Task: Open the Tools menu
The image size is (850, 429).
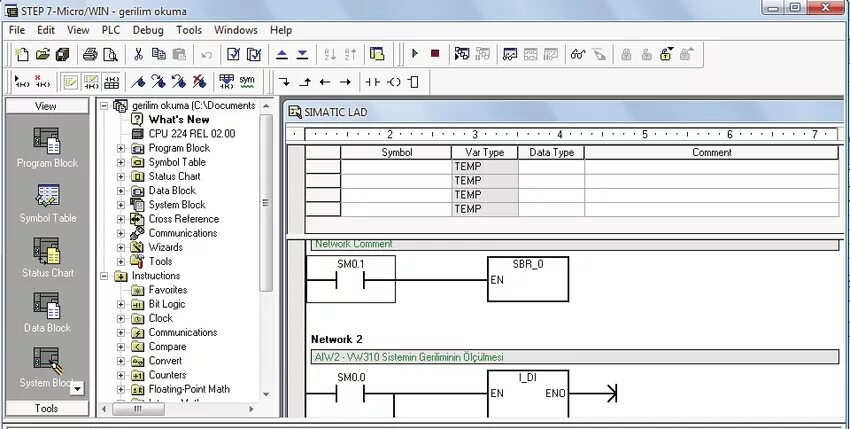Action: (189, 30)
